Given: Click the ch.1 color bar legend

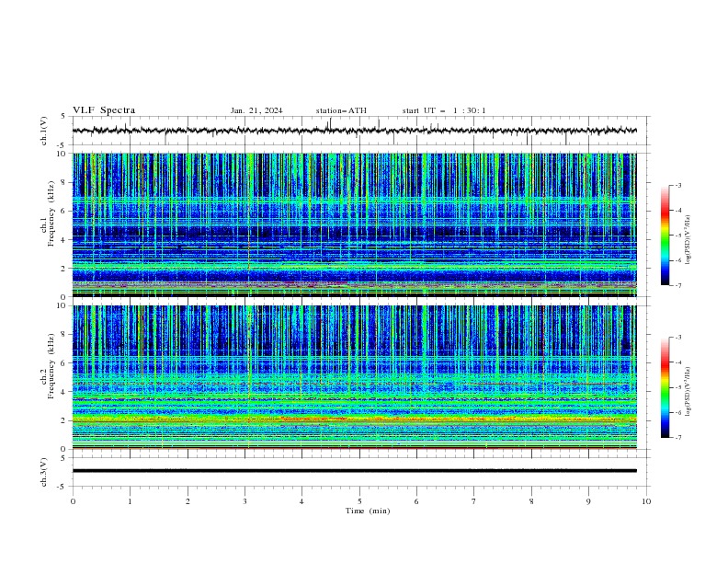Looking at the screenshot, I should click(665, 236).
